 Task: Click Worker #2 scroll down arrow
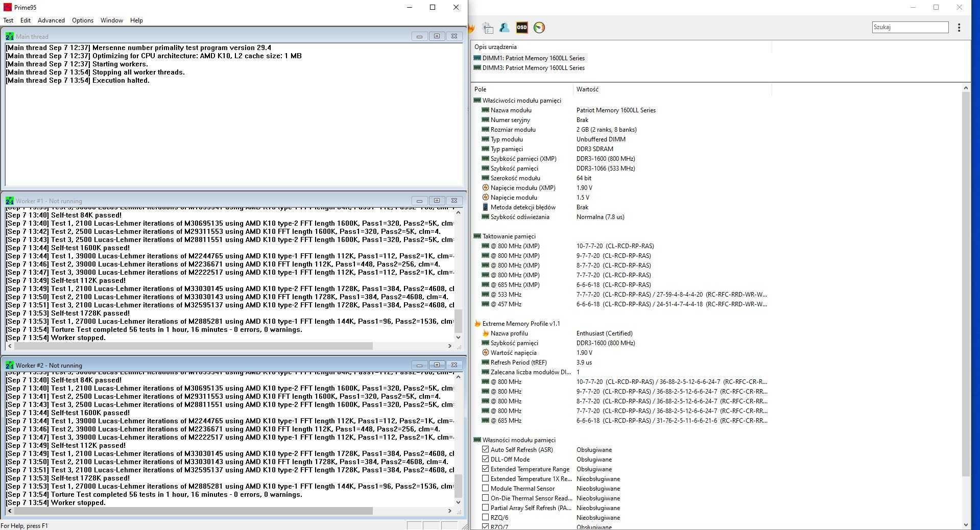coord(458,502)
